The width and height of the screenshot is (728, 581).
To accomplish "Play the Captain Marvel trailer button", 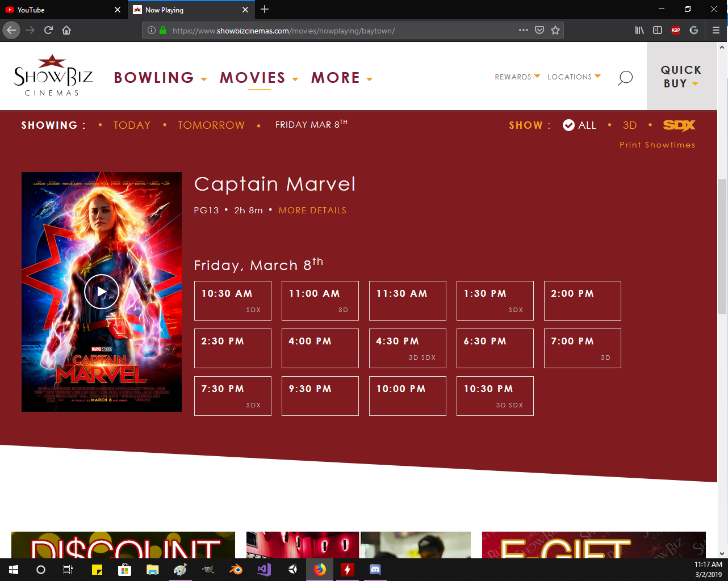I will click(x=101, y=292).
